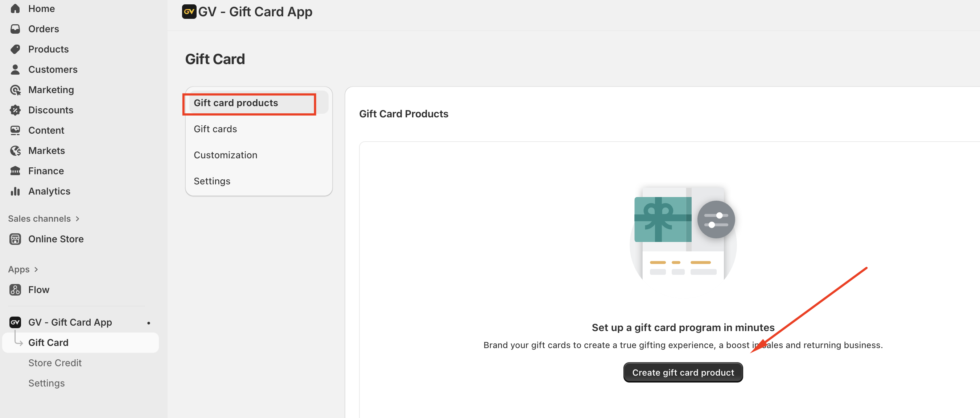Click the Discounts badge icon
The height and width of the screenshot is (418, 980).
coord(15,110)
